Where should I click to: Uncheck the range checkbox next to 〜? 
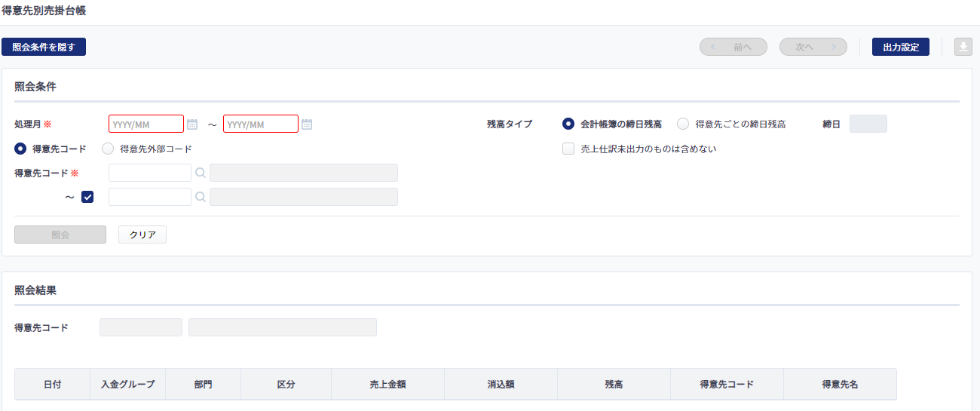coord(87,197)
